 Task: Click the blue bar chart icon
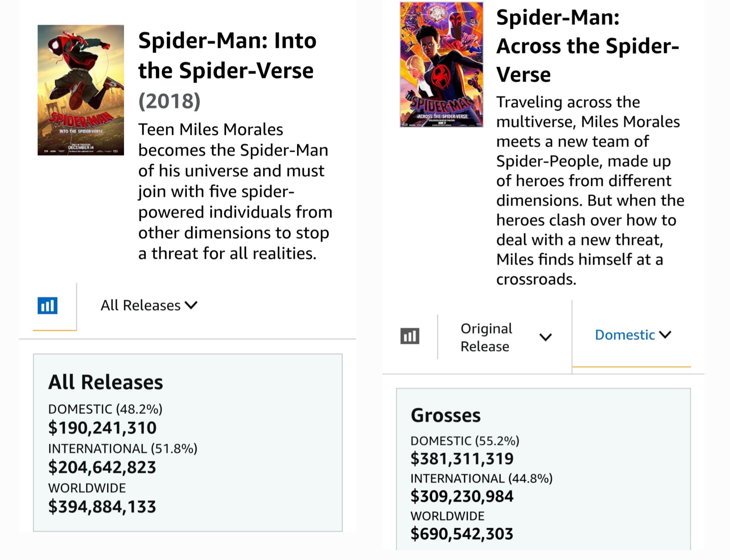point(47,306)
